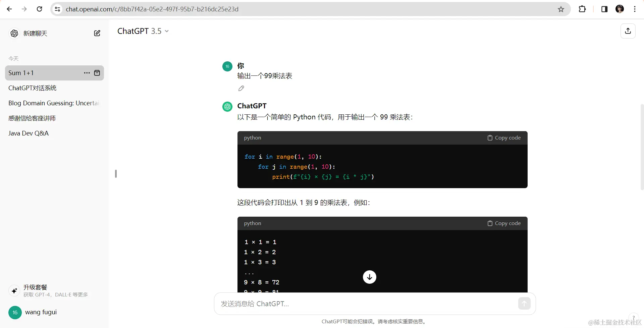Click the page scrollbar on the right
This screenshot has width=644, height=328.
(x=642, y=147)
